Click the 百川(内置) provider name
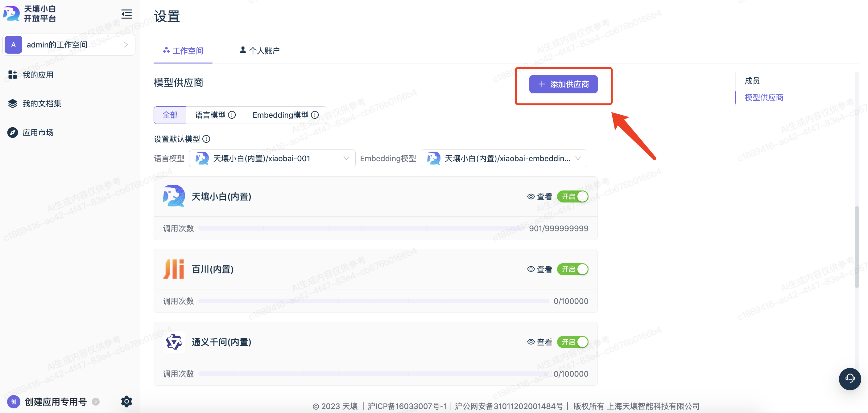Screen dimensions: 868x413 pyautogui.click(x=213, y=269)
